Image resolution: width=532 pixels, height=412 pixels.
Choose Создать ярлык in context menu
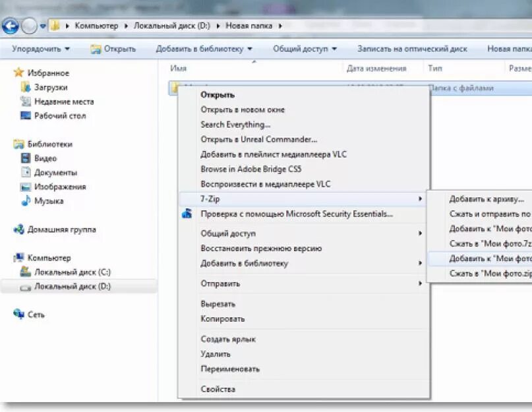pos(303,339)
